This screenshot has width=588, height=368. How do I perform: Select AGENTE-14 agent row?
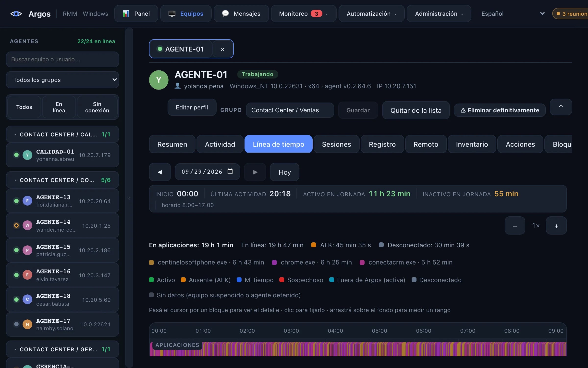tap(62, 225)
